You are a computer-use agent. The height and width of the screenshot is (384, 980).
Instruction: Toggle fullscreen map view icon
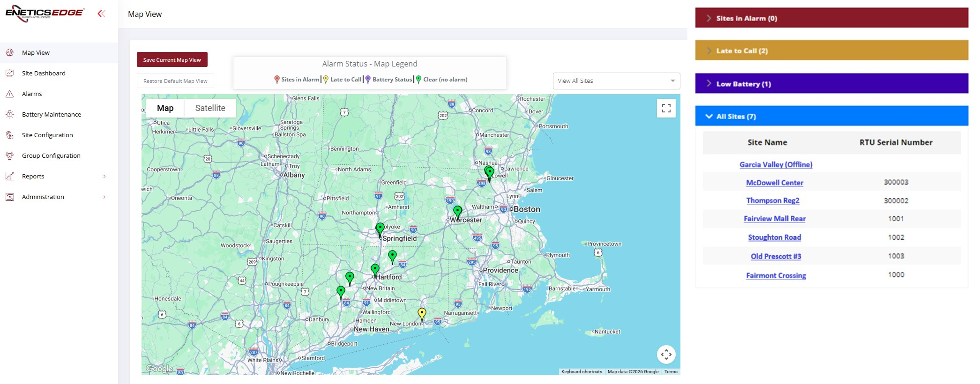(666, 108)
